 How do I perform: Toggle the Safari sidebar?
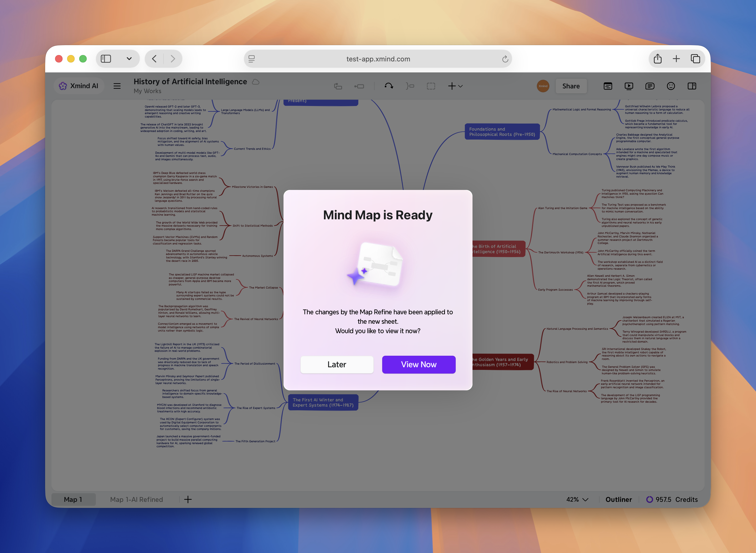pyautogui.click(x=106, y=59)
